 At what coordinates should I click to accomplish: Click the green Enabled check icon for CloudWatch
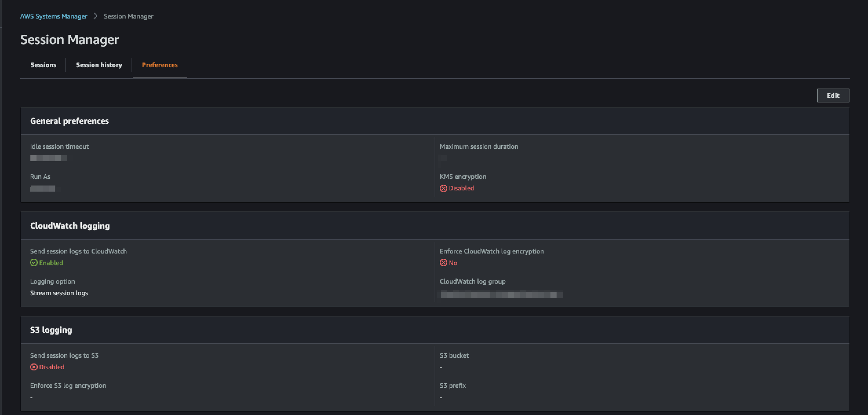coord(34,262)
